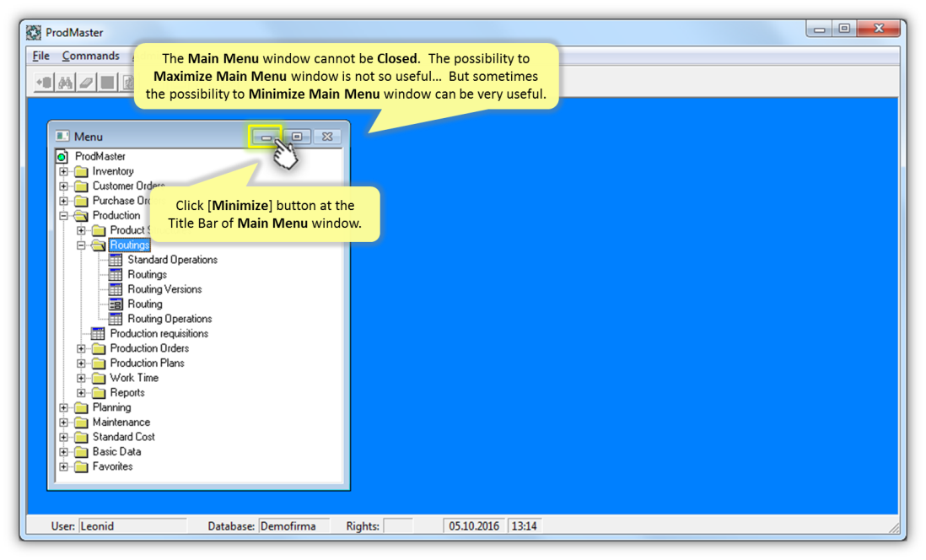The width and height of the screenshot is (926, 560).
Task: Click the eraser toolbar icon
Action: coord(86,83)
